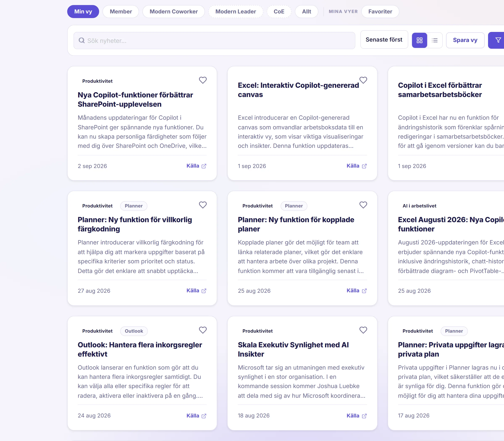
Task: Click the 17 aug 2026 date
Action: pyautogui.click(x=414, y=416)
